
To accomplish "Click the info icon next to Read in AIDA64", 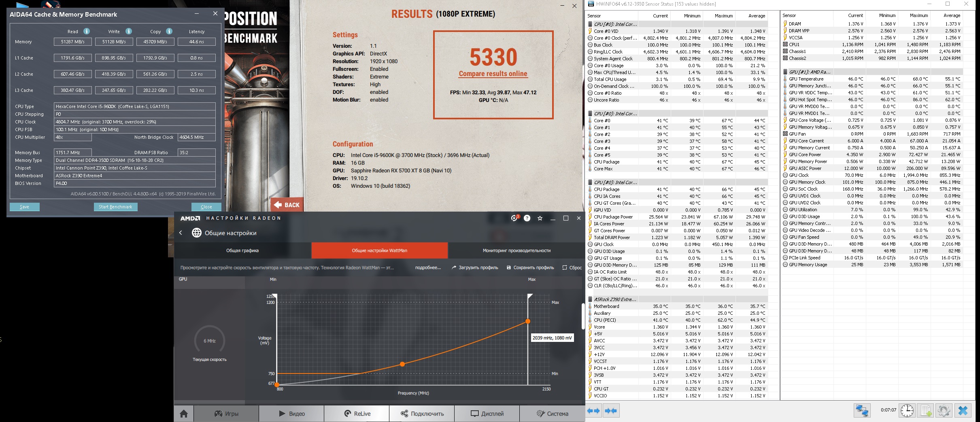I will pos(87,31).
